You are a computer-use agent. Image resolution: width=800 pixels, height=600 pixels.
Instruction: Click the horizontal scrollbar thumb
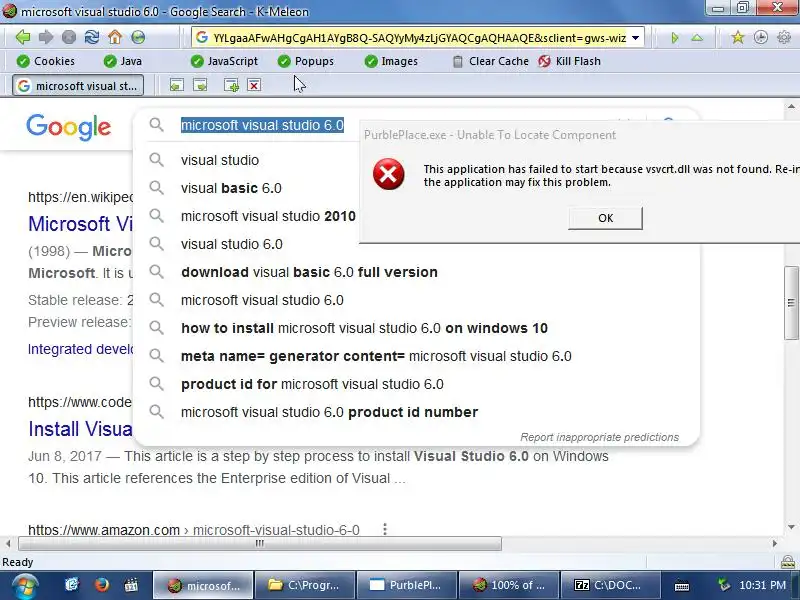click(x=260, y=543)
